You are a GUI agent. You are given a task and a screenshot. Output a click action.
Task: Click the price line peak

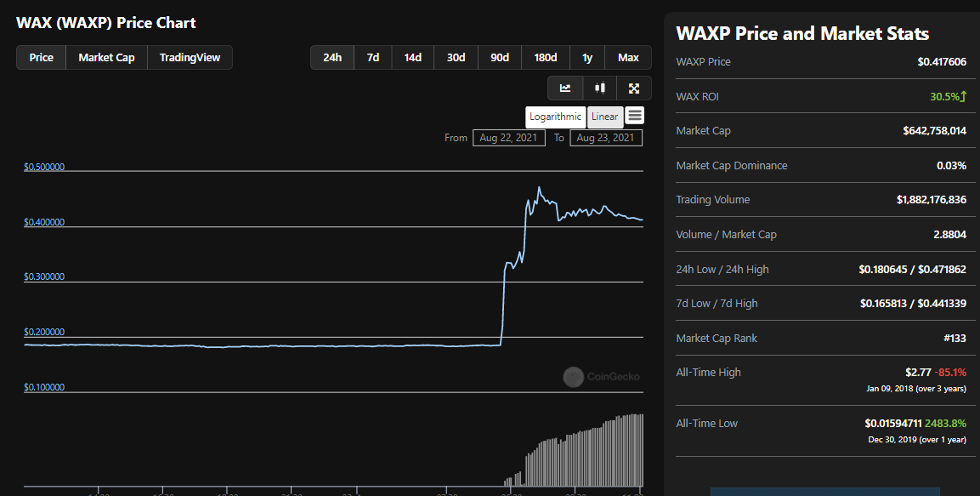(539, 188)
